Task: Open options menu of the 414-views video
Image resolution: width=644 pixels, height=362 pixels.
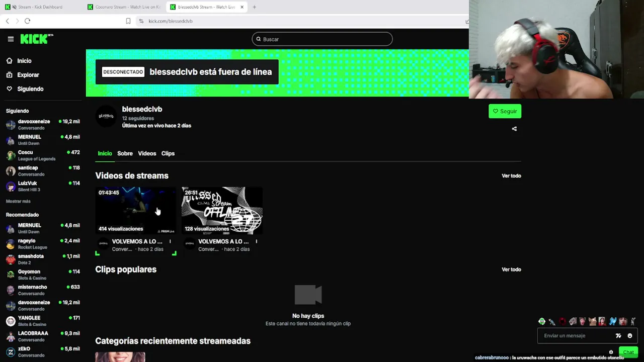Action: [170, 242]
